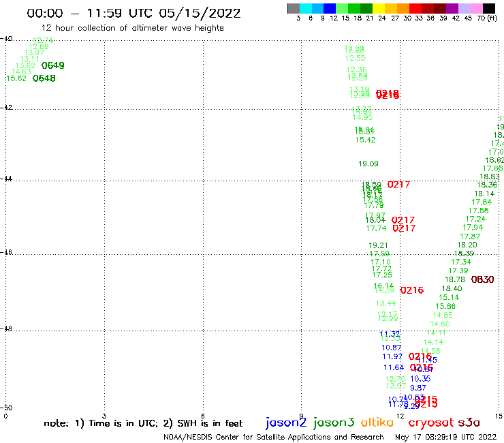The image size is (504, 443).
Task: Click the timestamp 'May 17 08:29:19 UTC 2022'
Action: pyautogui.click(x=445, y=437)
